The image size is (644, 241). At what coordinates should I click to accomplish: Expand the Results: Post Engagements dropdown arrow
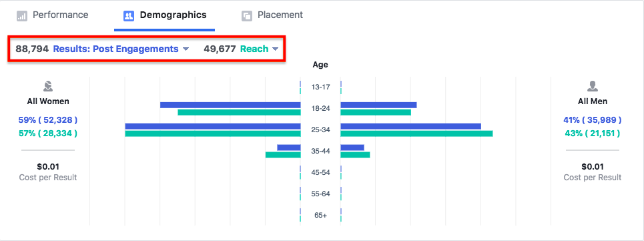(x=186, y=49)
